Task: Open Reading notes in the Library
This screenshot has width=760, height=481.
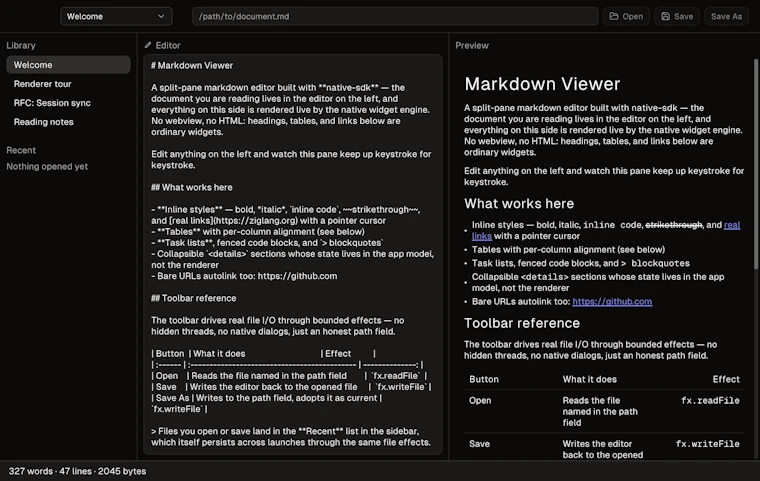Action: [68, 122]
